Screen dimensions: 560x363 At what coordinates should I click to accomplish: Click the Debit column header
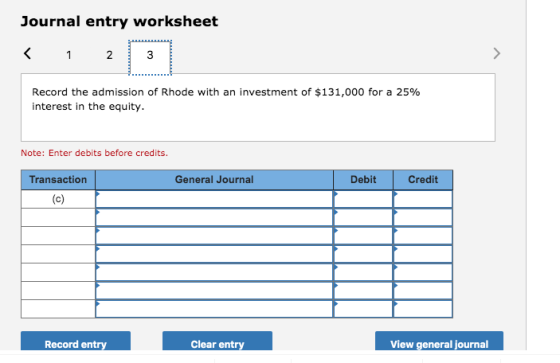click(x=363, y=180)
